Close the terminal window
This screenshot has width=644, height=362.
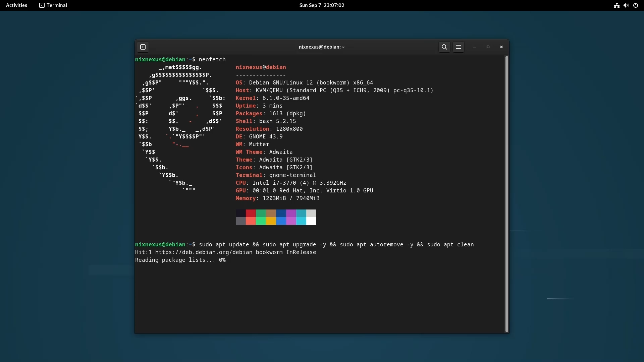click(501, 47)
